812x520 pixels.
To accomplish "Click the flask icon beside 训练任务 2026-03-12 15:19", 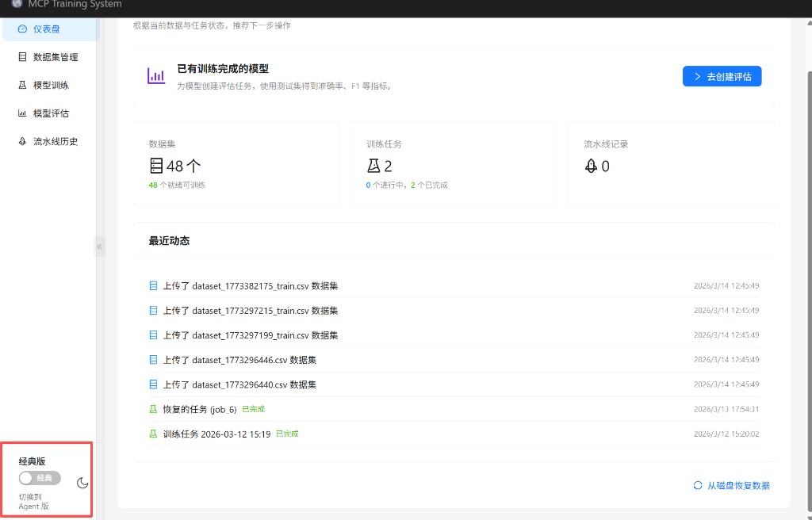I will coord(153,434).
